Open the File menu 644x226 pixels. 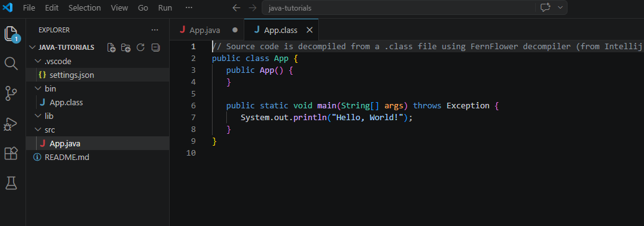click(29, 8)
